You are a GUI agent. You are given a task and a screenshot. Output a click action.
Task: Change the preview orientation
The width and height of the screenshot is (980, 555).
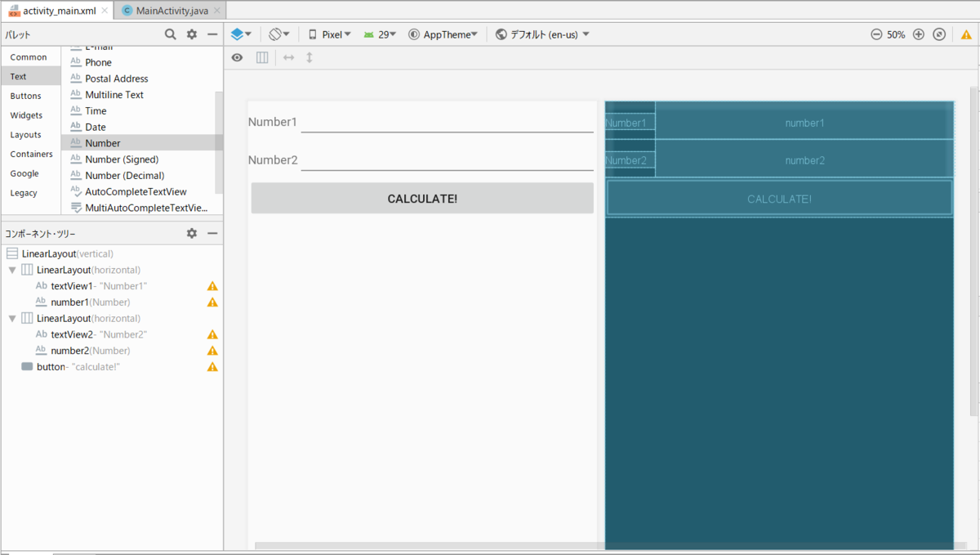tap(279, 34)
